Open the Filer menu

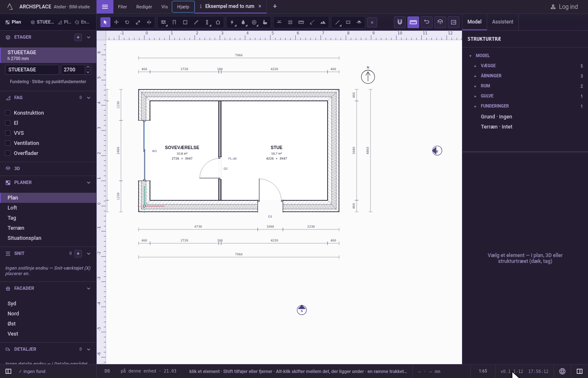click(x=122, y=7)
